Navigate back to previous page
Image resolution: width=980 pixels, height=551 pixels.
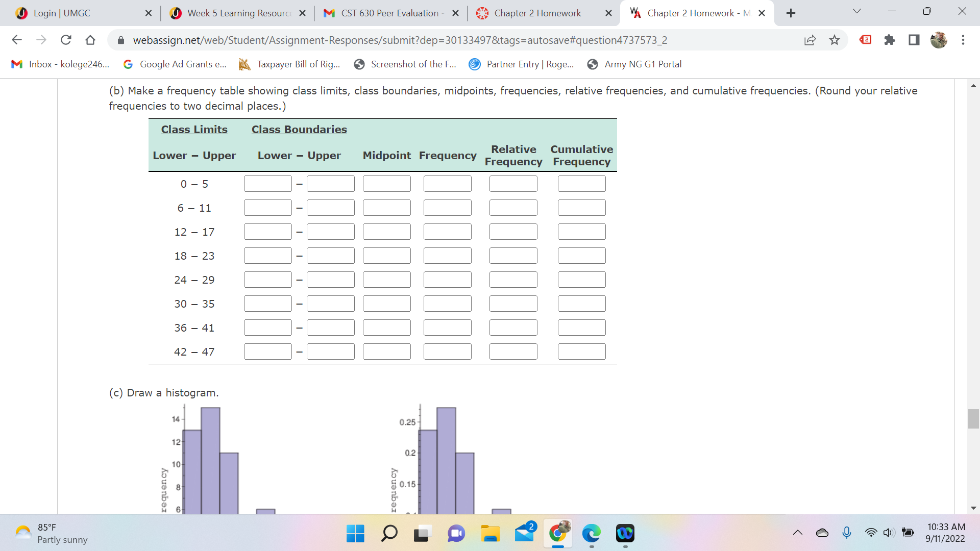tap(17, 40)
